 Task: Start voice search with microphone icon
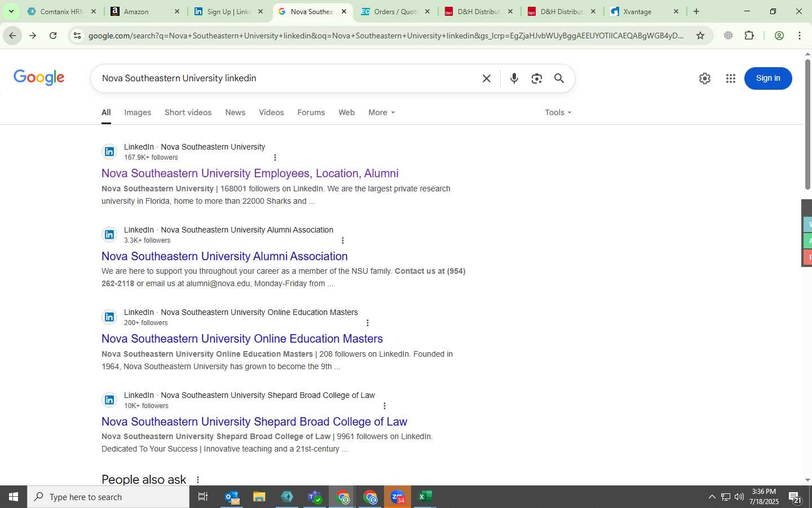point(514,78)
